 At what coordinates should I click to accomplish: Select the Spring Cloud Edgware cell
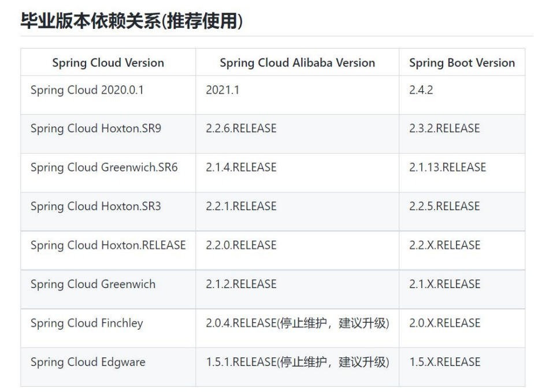[x=88, y=362]
